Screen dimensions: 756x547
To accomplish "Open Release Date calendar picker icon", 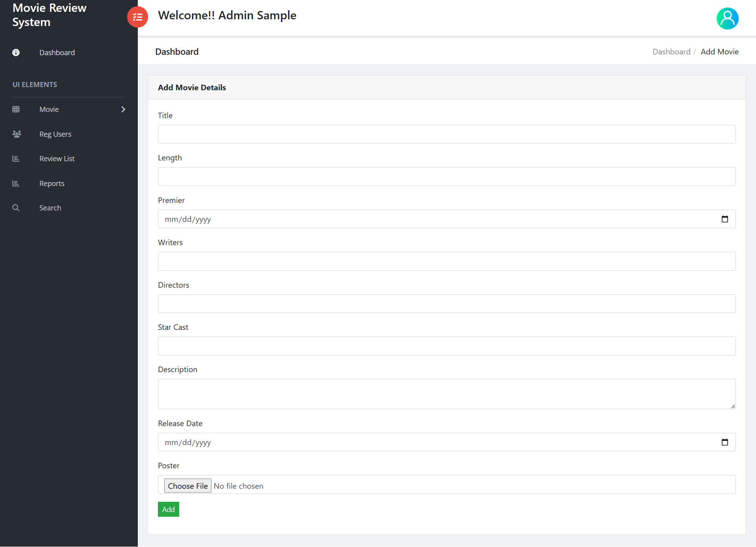I will click(724, 442).
